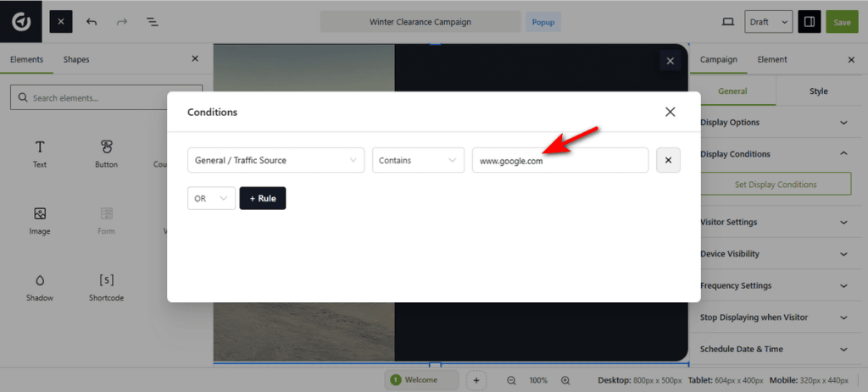The image size is (868, 392).
Task: Click the Popup campaign type badge
Action: click(543, 22)
